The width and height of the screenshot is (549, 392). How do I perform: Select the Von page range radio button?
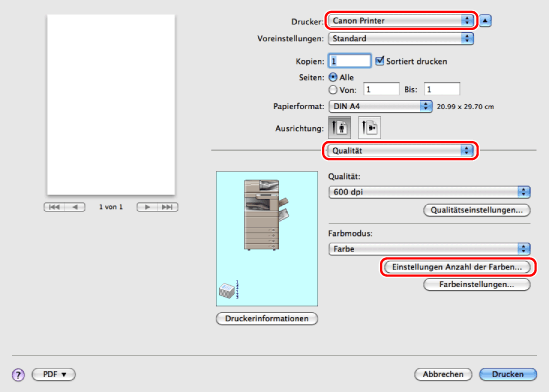[x=333, y=90]
